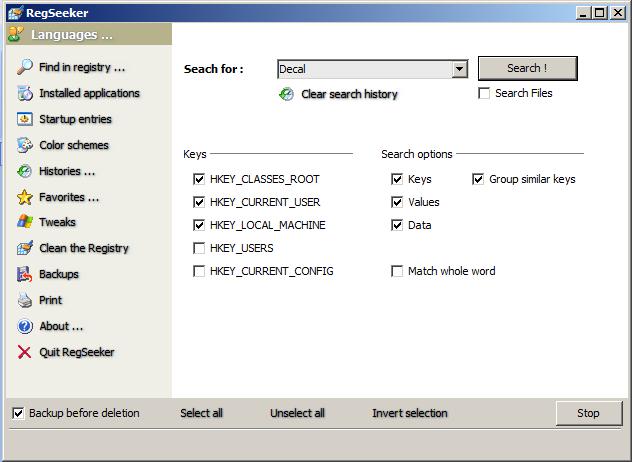Click the Clean the Registry icon
Viewport: 632px width, 462px height.
click(25, 248)
